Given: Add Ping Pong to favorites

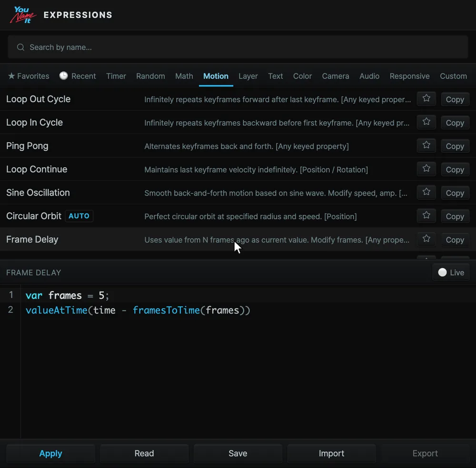Looking at the screenshot, I should 426,146.
